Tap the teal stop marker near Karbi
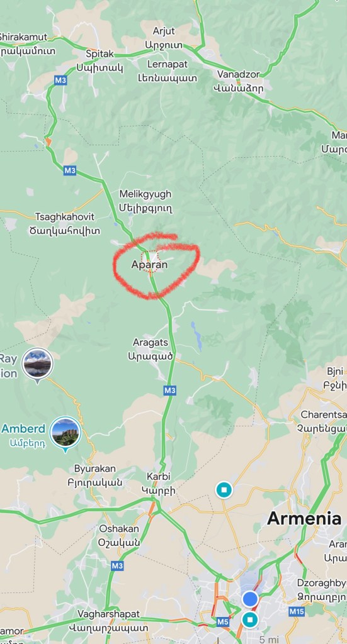The height and width of the screenshot is (644, 347). click(x=224, y=489)
